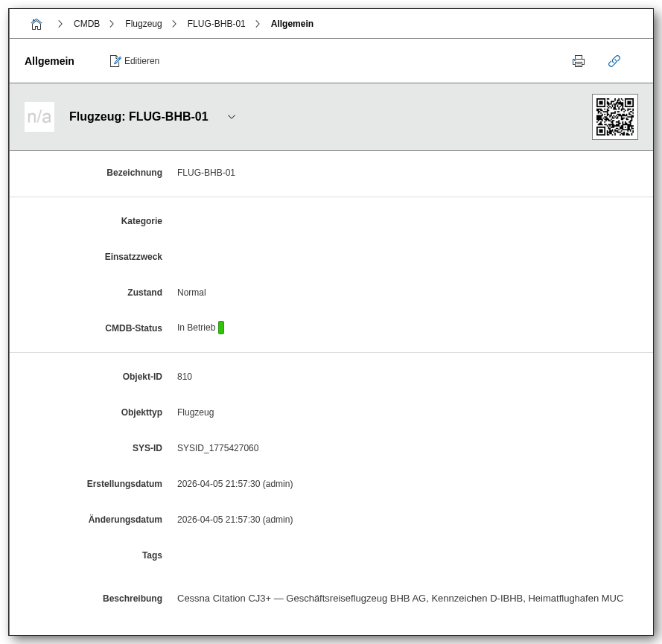The image size is (662, 644).
Task: Print the page using the printer icon
Action: click(579, 61)
